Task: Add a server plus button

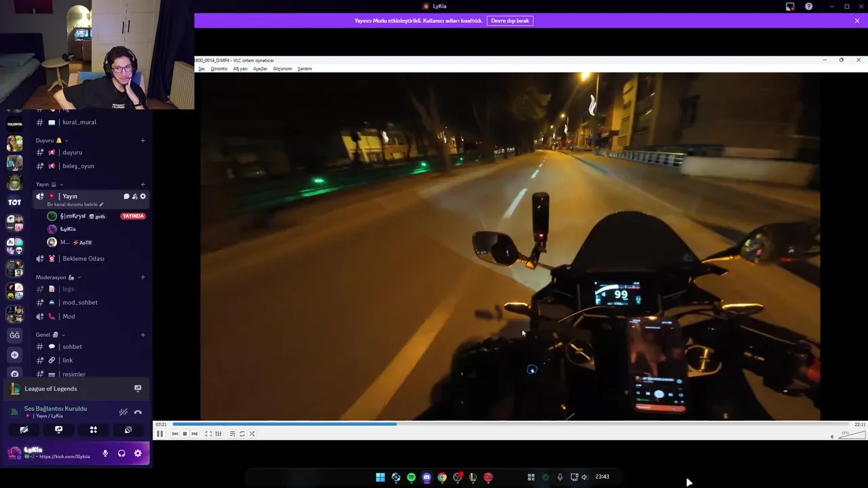Action: click(14, 355)
